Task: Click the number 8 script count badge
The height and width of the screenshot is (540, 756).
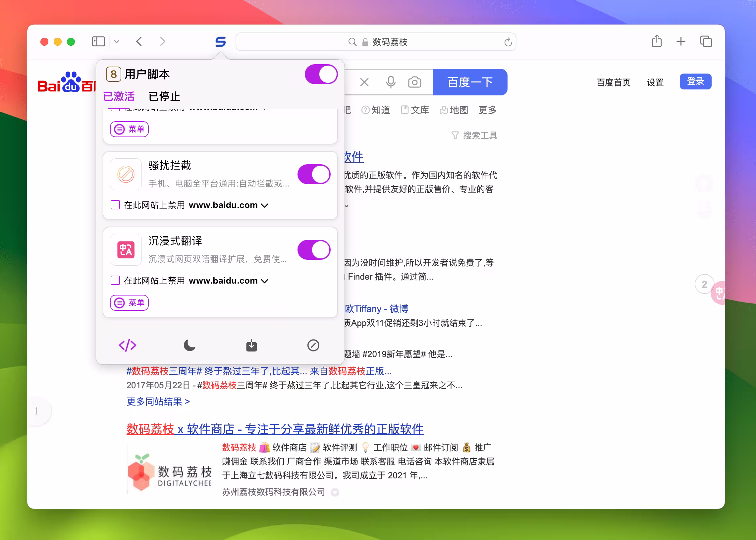Action: click(113, 74)
